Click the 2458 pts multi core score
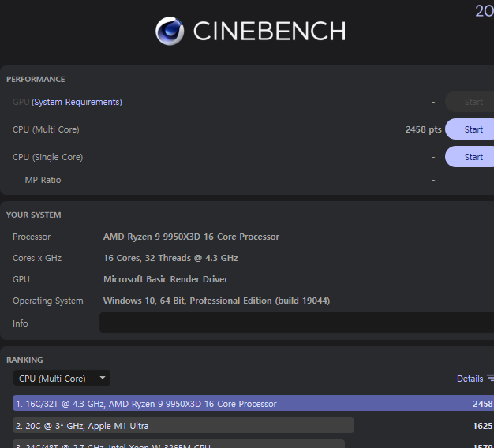 [x=423, y=129]
